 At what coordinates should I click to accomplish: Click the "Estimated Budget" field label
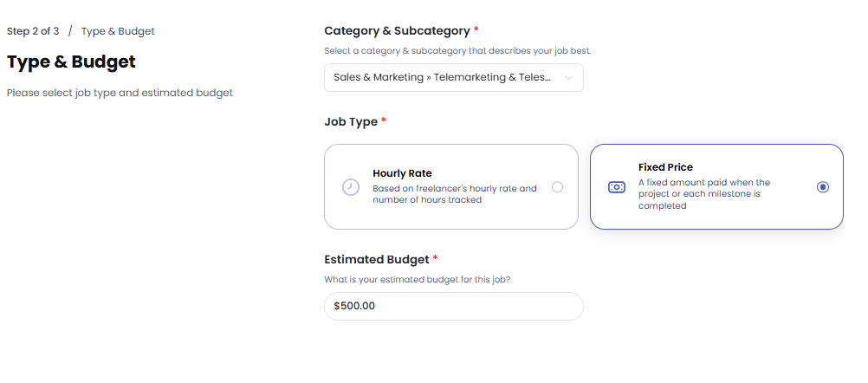(376, 259)
